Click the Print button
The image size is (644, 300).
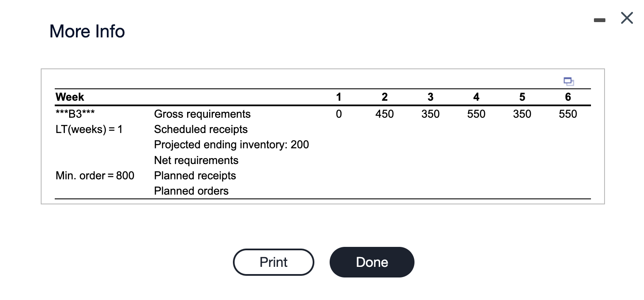(x=273, y=262)
